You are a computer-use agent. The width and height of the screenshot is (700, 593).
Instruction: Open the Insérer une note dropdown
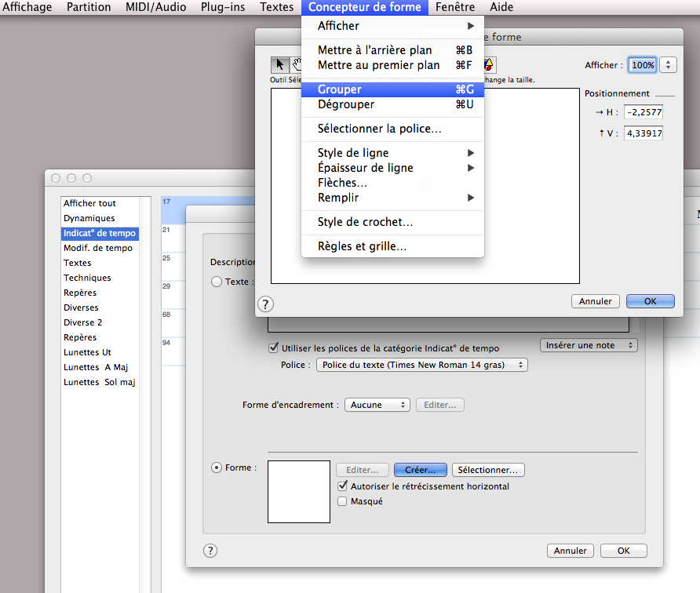(x=589, y=345)
